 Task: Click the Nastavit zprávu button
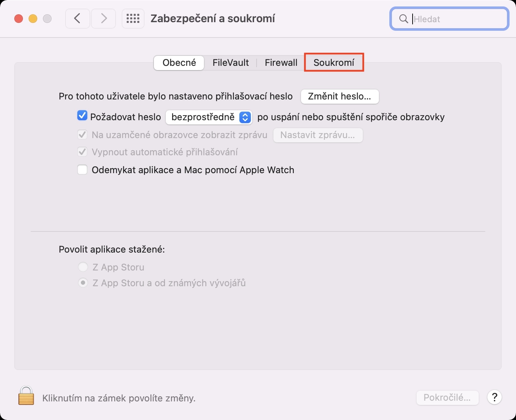(x=318, y=135)
